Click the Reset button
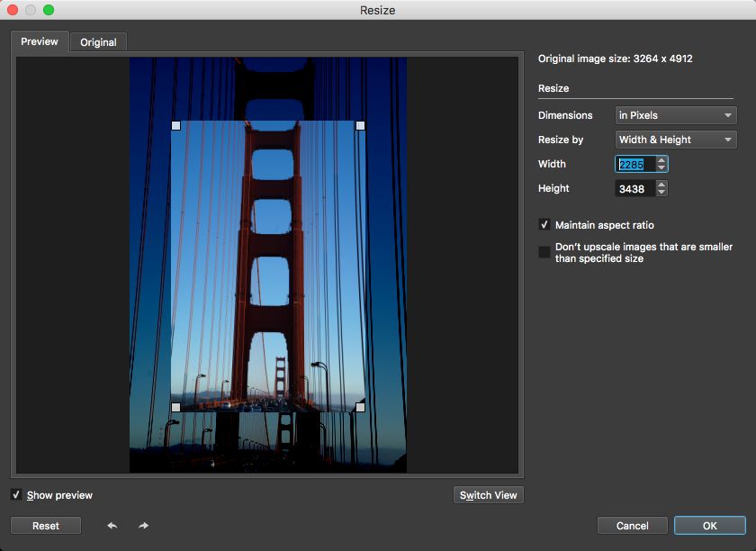The width and height of the screenshot is (756, 551). pyautogui.click(x=46, y=526)
